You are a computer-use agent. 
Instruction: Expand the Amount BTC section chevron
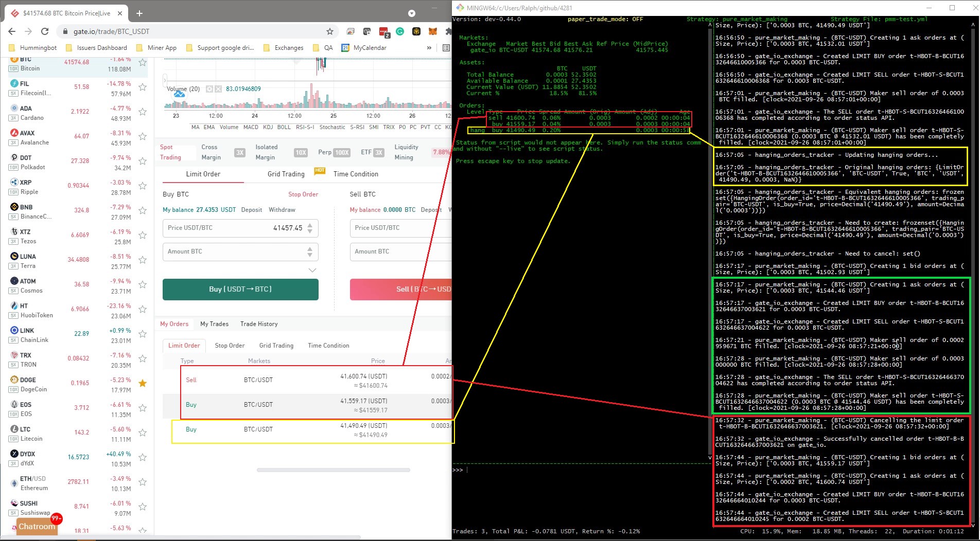[x=312, y=270]
